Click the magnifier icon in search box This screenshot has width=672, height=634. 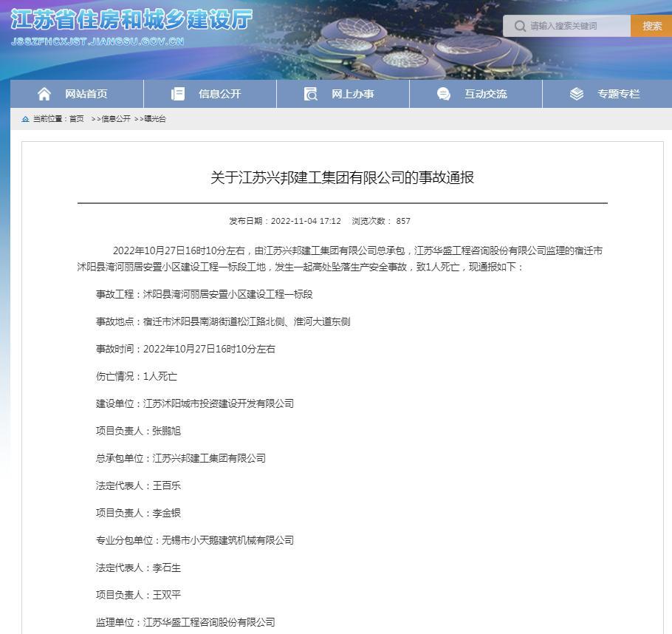point(520,26)
